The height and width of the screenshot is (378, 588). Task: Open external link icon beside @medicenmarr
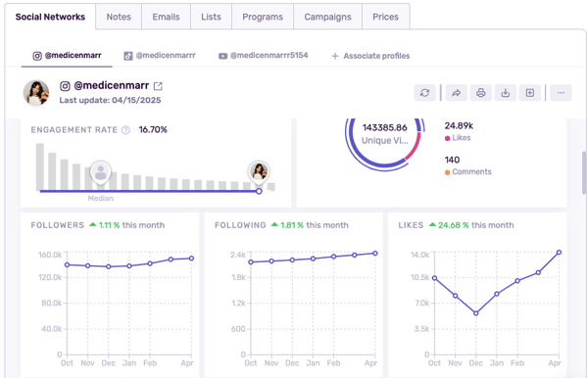pos(158,86)
